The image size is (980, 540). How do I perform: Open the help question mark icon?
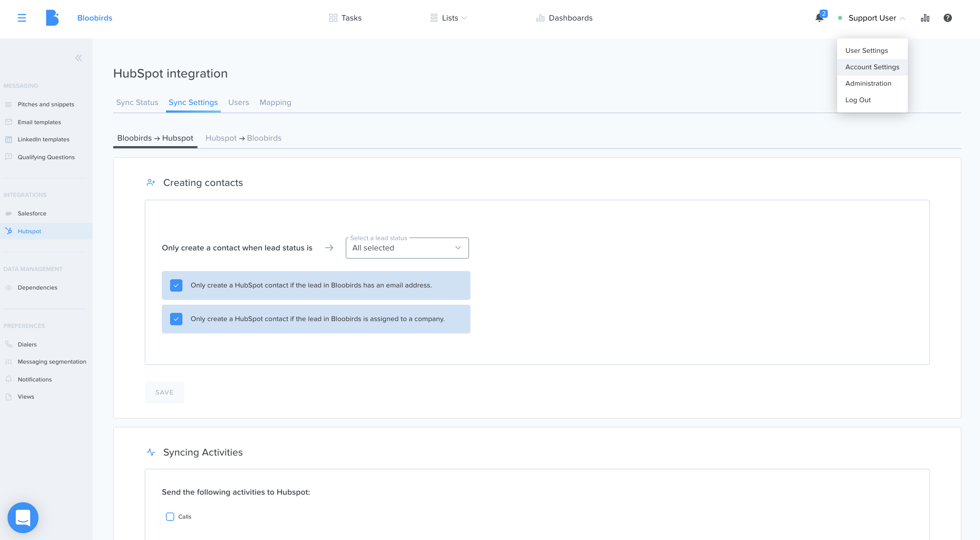coord(947,18)
